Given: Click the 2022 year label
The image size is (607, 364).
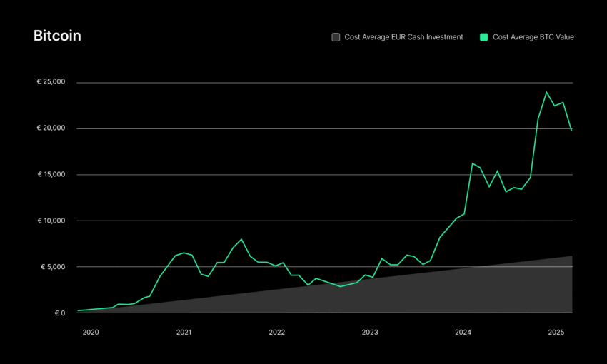Looking at the screenshot, I should tap(277, 333).
